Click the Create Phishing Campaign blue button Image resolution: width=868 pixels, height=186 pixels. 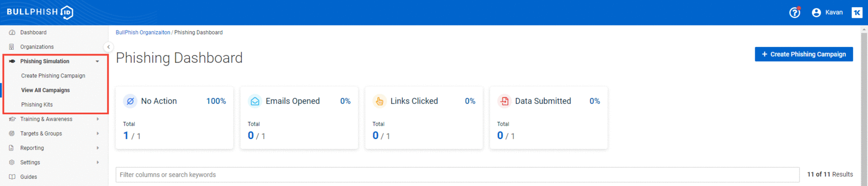click(804, 54)
